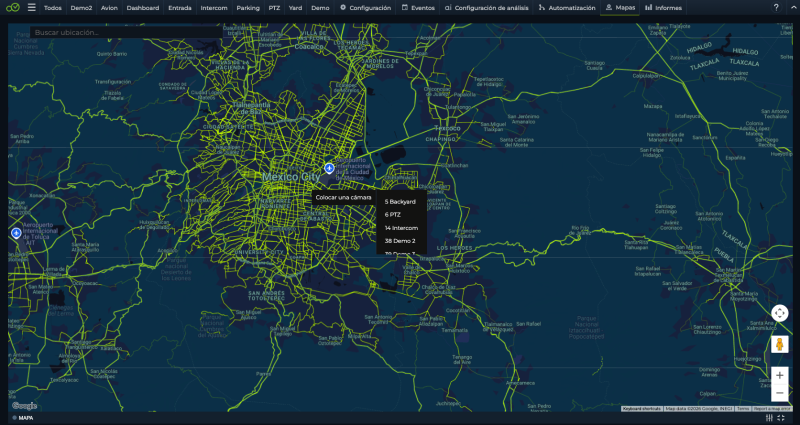This screenshot has height=425, width=800.
Task: Open the layout sliders settings icon
Action: [x=769, y=418]
